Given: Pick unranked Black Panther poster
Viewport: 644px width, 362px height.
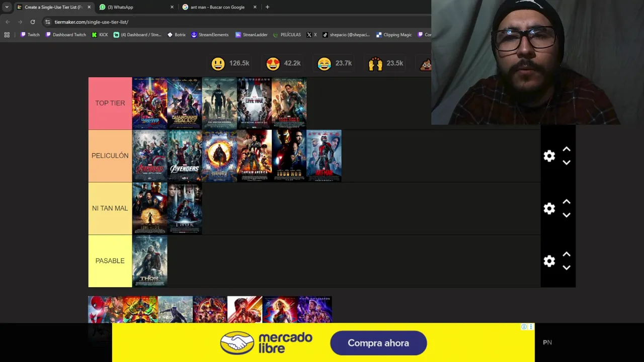Looking at the screenshot, I should 175,309.
